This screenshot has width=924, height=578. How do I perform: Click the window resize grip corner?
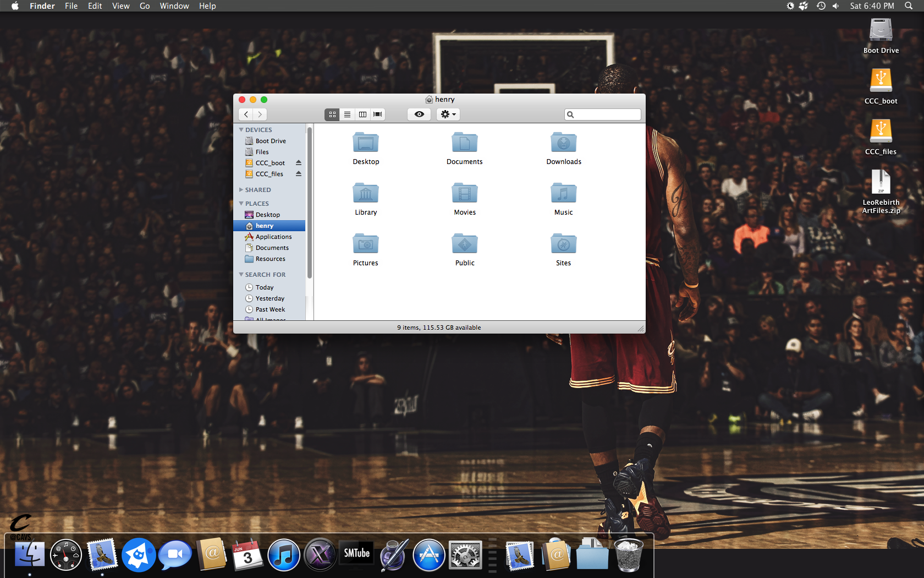pos(641,329)
